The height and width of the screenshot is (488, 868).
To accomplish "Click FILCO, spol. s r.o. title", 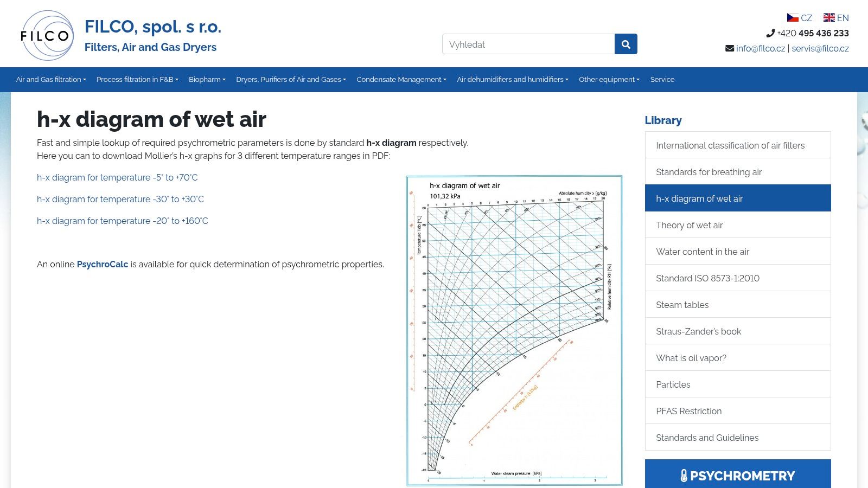I will [153, 27].
